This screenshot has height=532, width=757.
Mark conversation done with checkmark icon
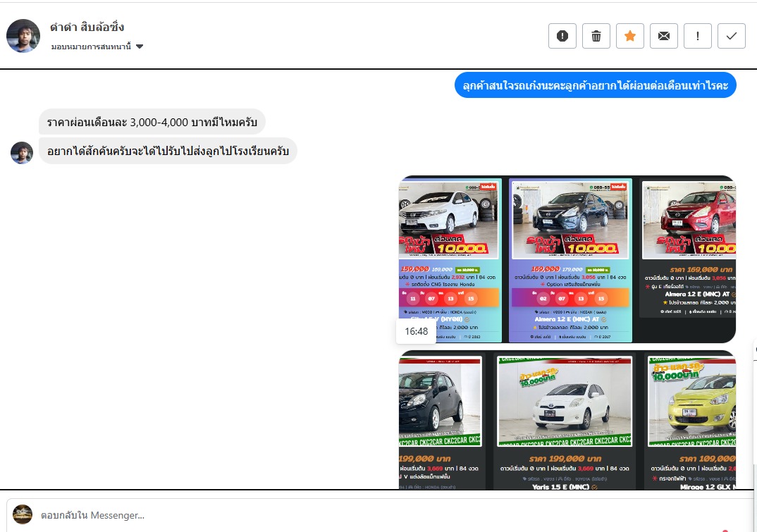click(732, 36)
